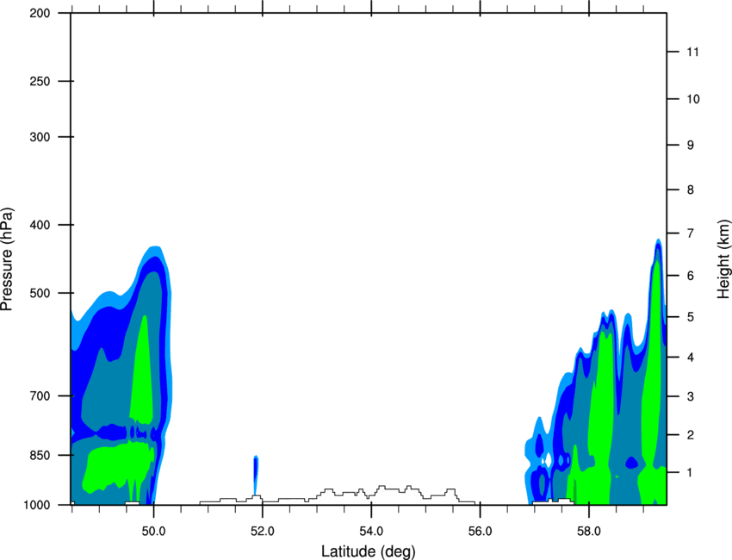Click the 8 km height label
Screen dimensions: 732x560
point(691,190)
